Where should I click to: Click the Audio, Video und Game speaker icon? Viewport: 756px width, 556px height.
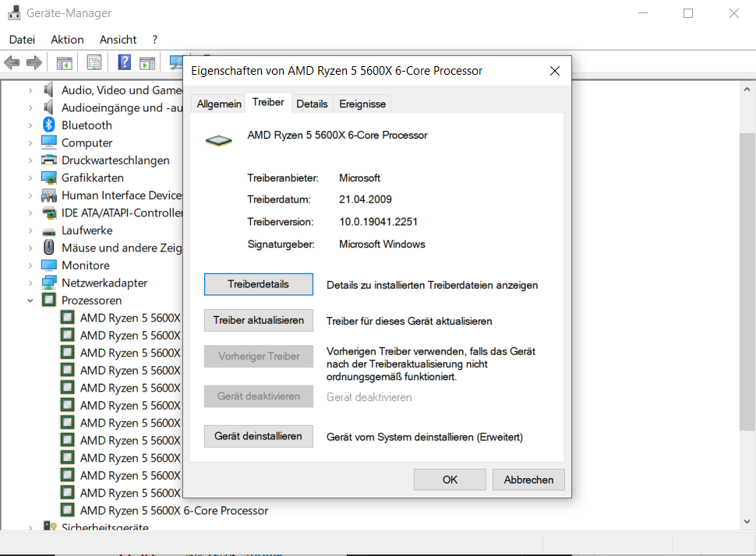pyautogui.click(x=48, y=90)
